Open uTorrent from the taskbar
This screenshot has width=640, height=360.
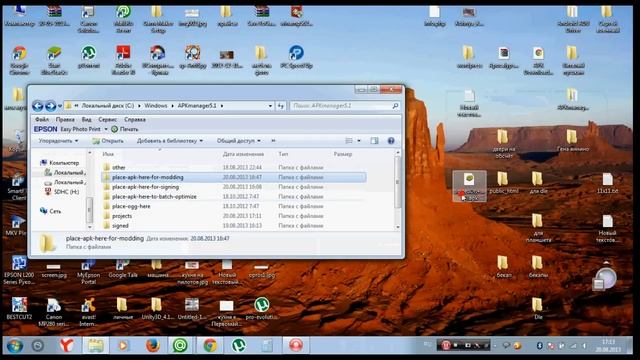pyautogui.click(x=238, y=346)
